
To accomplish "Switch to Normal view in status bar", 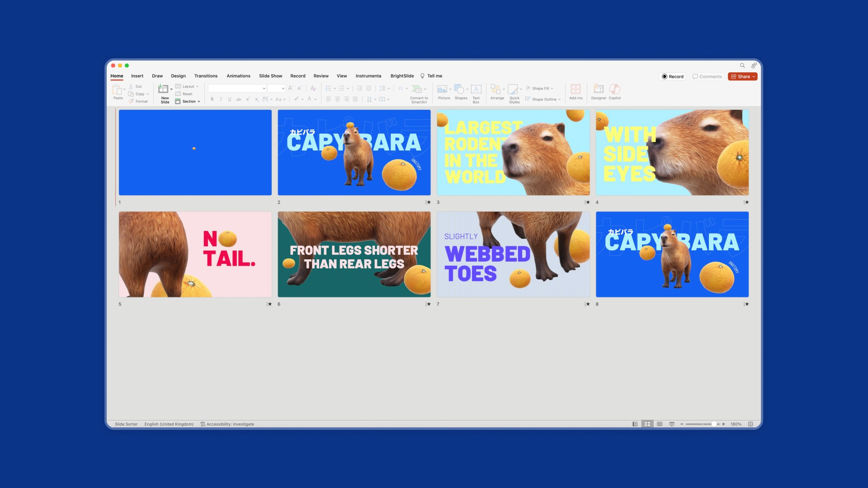I will pyautogui.click(x=635, y=424).
